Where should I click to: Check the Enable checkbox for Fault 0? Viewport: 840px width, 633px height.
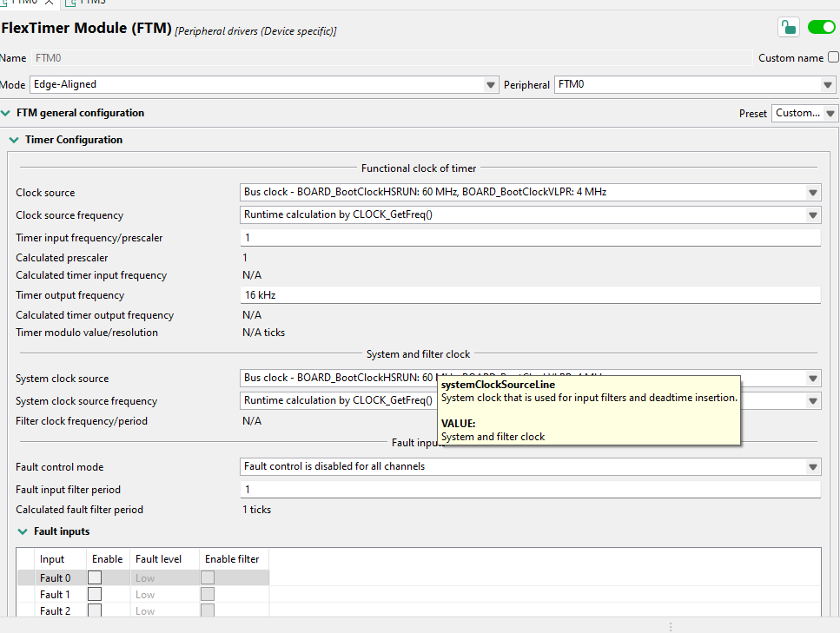95,577
